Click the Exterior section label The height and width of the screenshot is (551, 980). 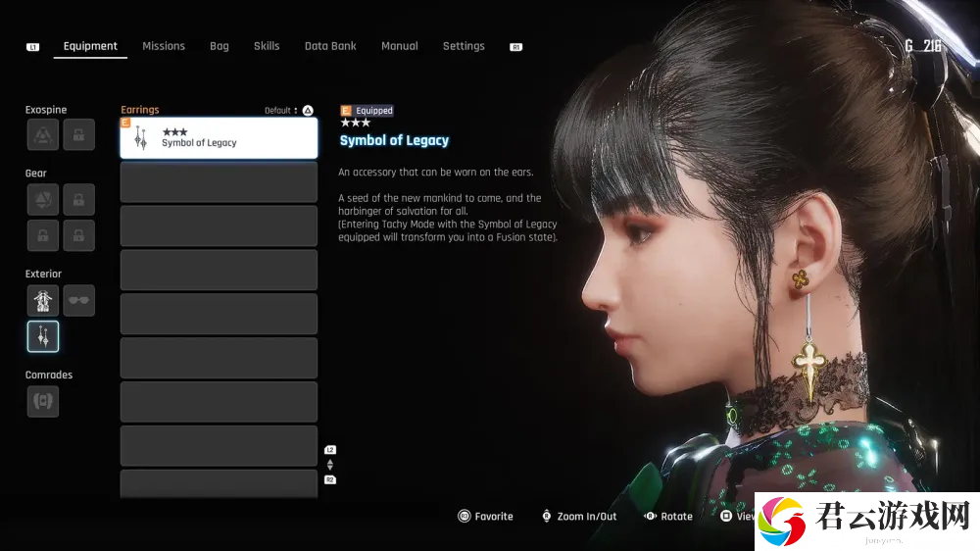pos(43,274)
